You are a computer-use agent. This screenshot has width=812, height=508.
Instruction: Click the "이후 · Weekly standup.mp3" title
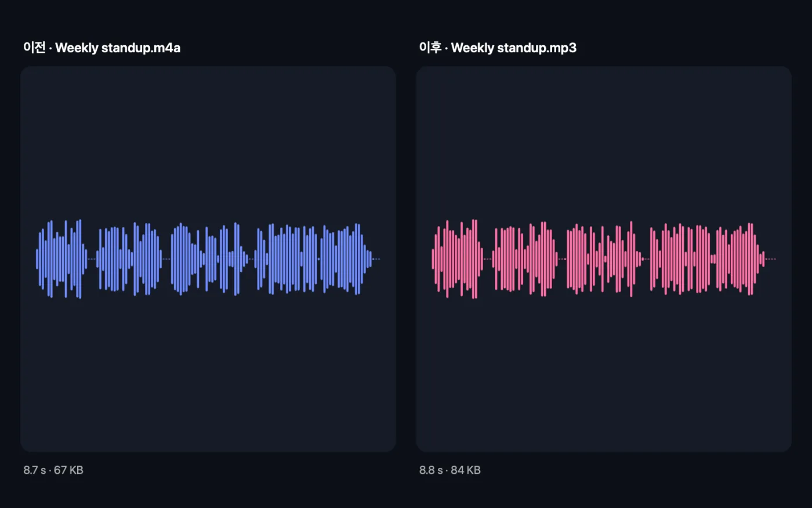(x=498, y=48)
